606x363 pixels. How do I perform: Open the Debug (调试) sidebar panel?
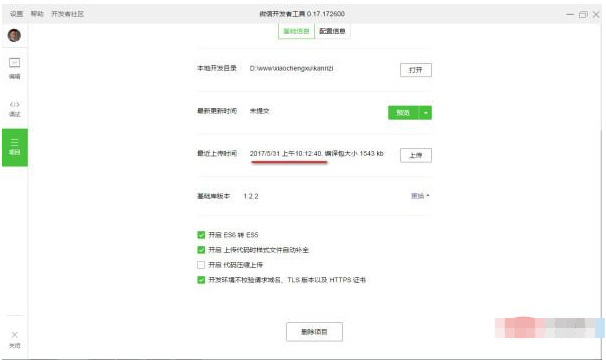[14, 109]
